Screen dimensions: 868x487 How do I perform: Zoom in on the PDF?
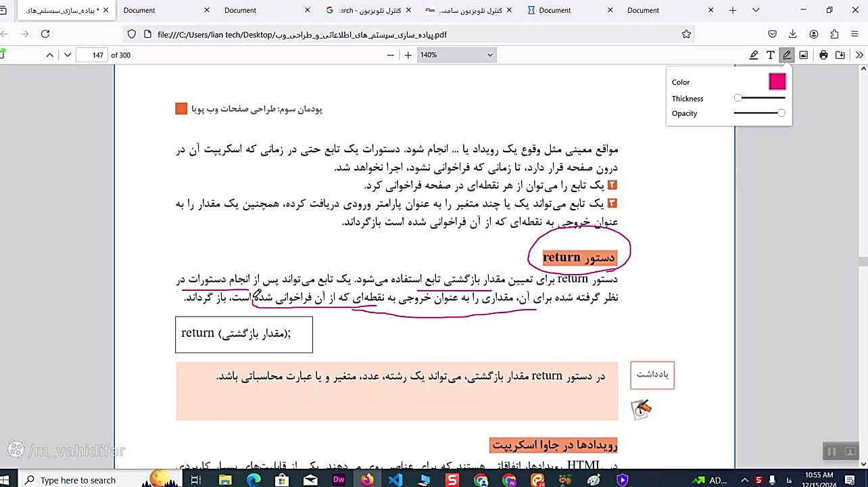pos(408,55)
